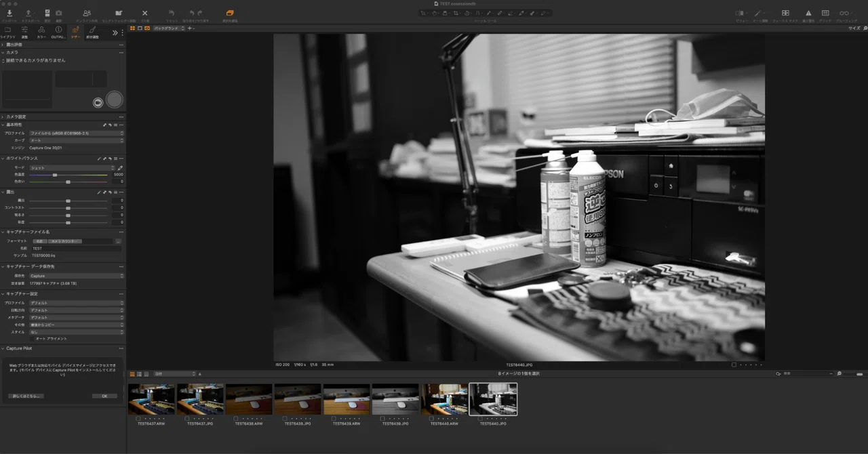Viewport: 868px width, 454px height.
Task: Adjust the color temperature Kelvin slider
Action: click(68, 175)
